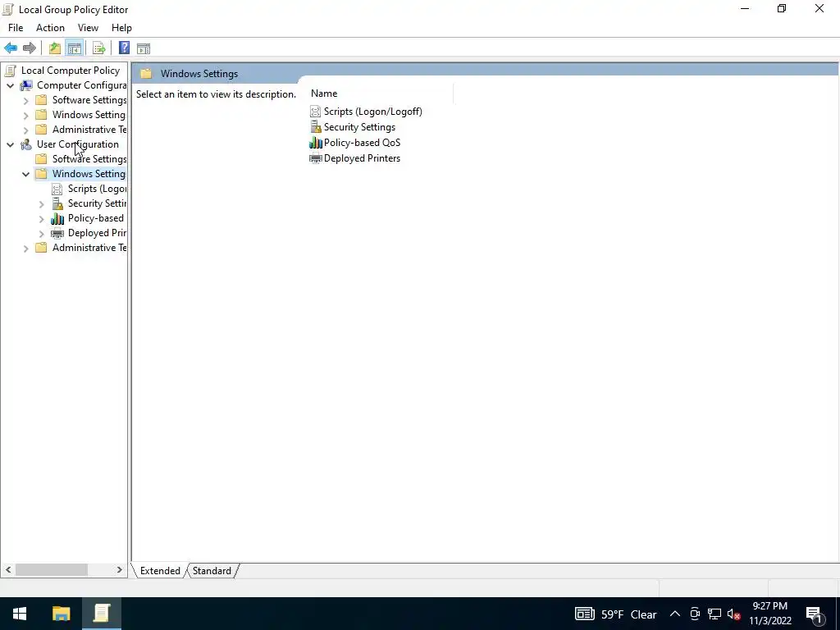Collapse Windows Settings under User Configuration
Image resolution: width=840 pixels, height=630 pixels.
pos(25,174)
